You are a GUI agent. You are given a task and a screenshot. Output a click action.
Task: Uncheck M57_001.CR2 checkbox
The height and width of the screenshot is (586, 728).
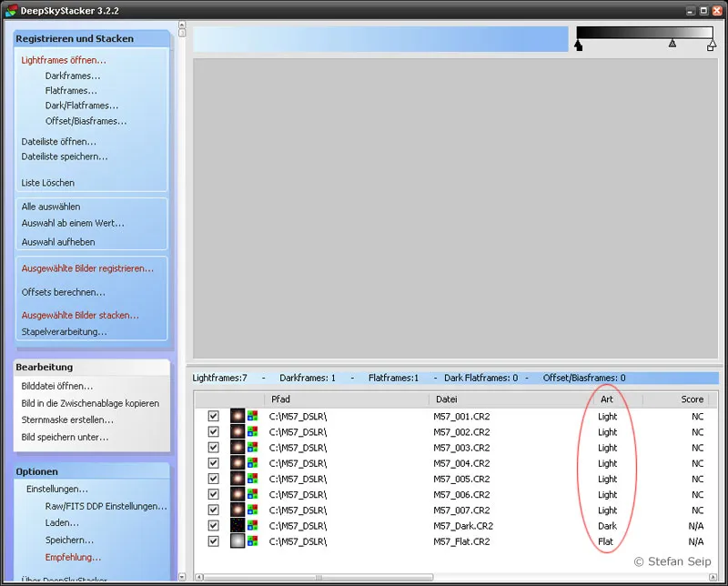213,416
